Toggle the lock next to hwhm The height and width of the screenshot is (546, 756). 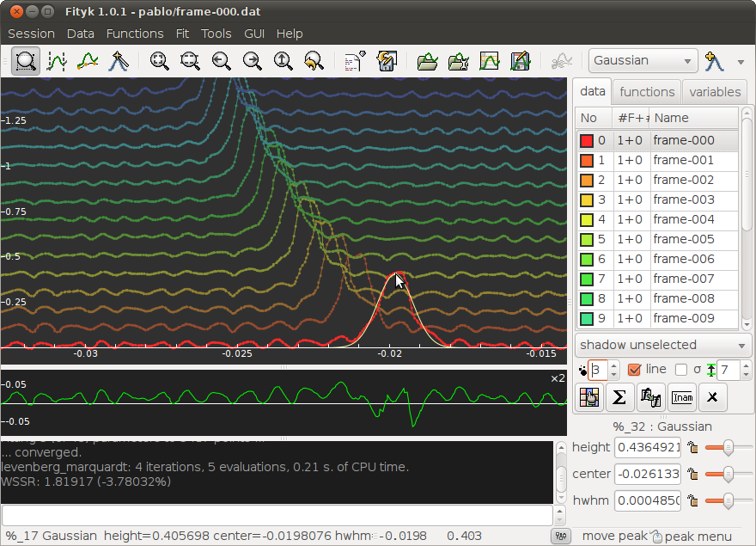(x=692, y=500)
